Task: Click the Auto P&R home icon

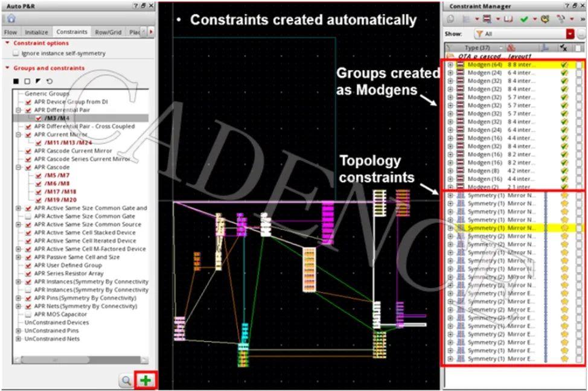Action: pyautogui.click(x=11, y=19)
